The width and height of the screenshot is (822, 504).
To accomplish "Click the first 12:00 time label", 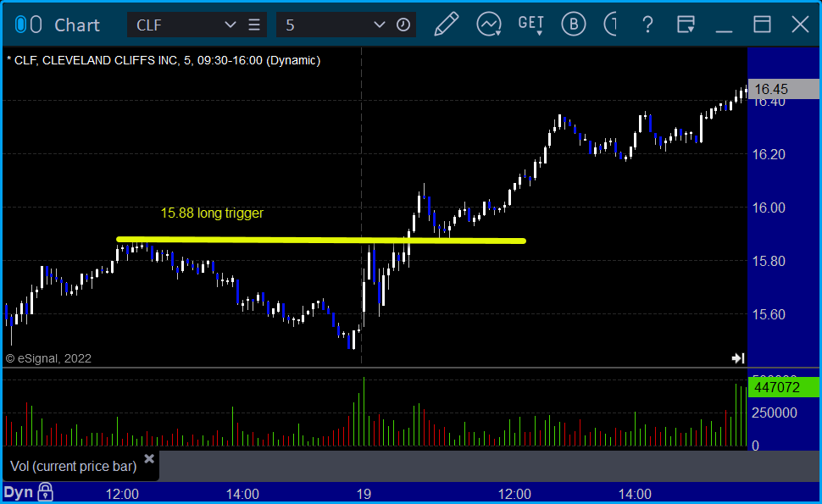I will [122, 494].
